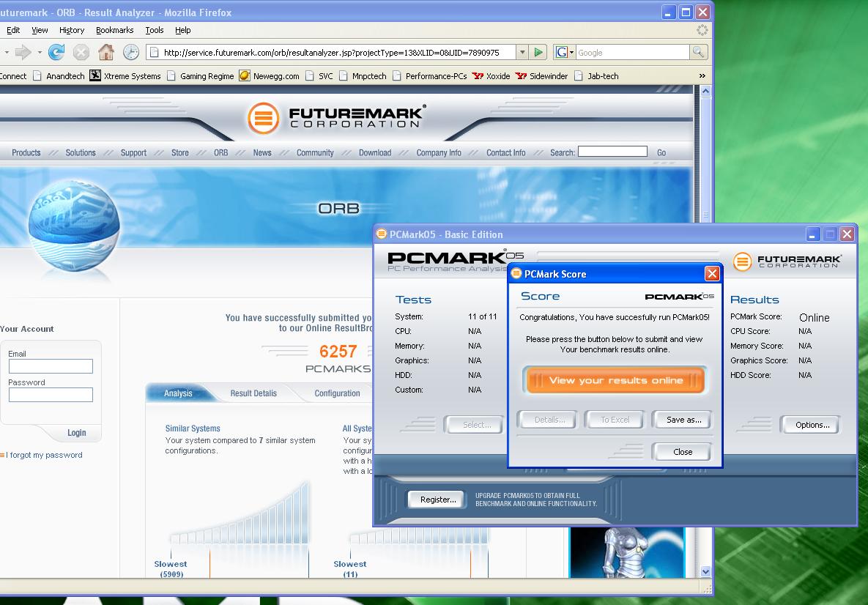Screen dimensions: 868x605
Task: Switch to the Configuration tab
Action: pyautogui.click(x=337, y=393)
